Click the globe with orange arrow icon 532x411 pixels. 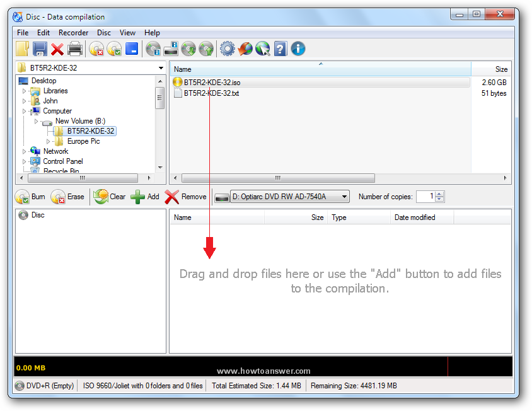245,49
